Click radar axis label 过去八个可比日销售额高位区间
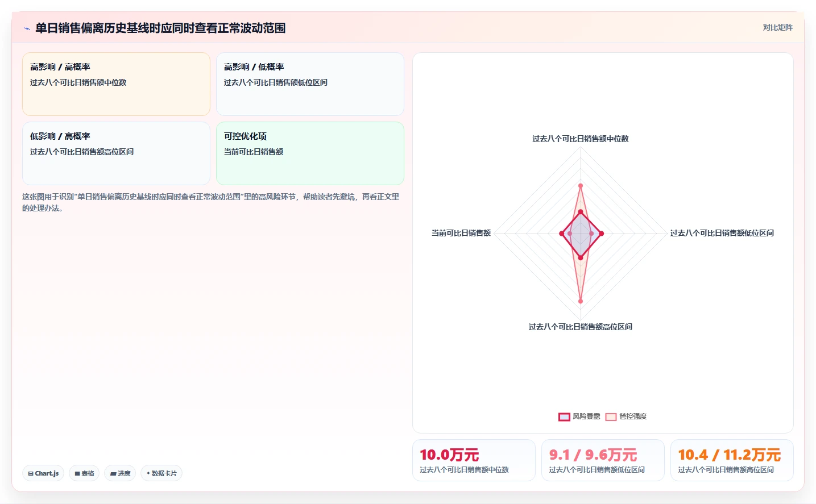The width and height of the screenshot is (816, 504). pos(580,327)
